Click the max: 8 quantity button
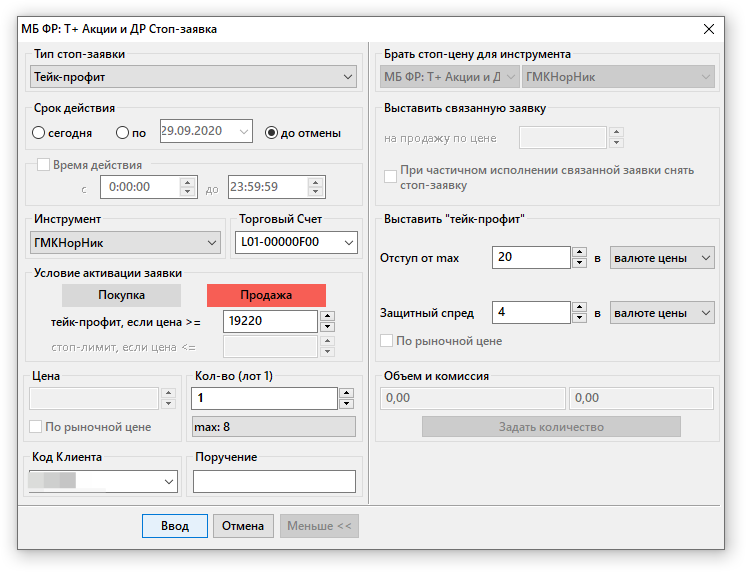The image size is (746, 572). click(274, 427)
